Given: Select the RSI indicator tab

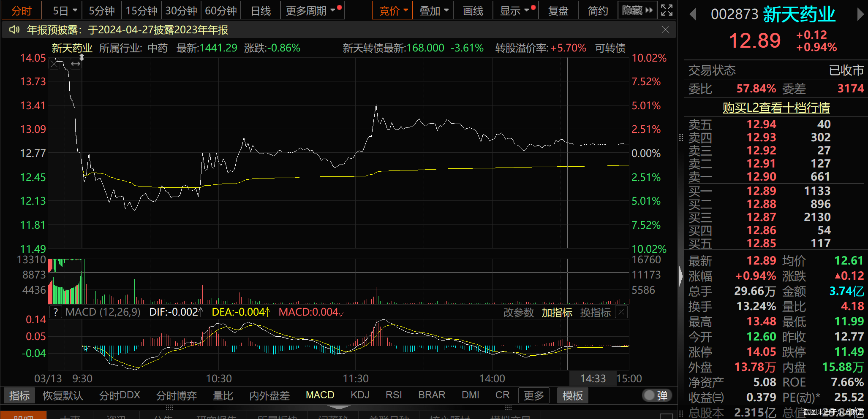Looking at the screenshot, I should 394,395.
